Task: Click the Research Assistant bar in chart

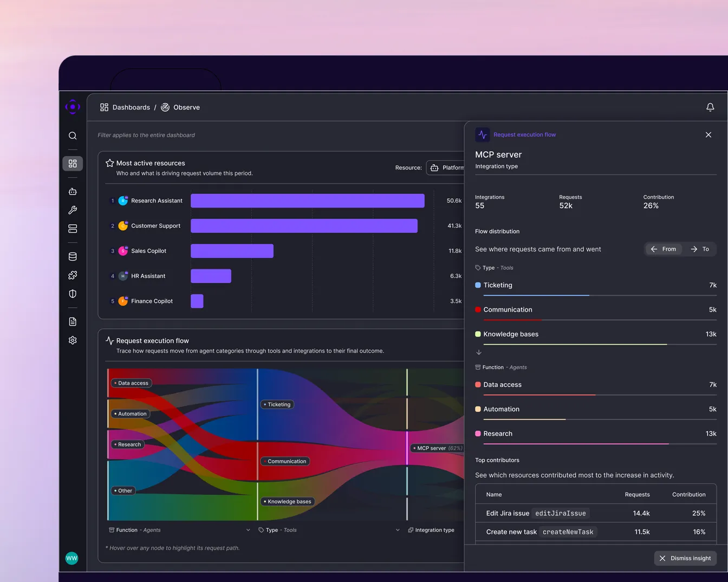Action: (308, 201)
